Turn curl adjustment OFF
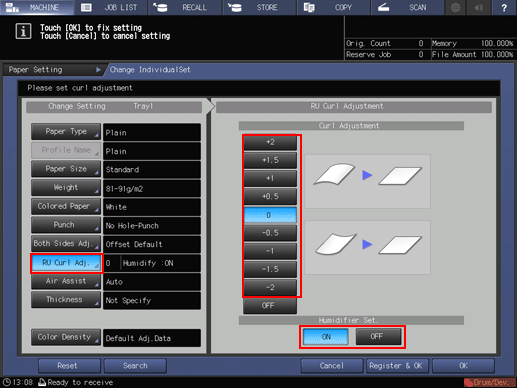517x388 pixels. pyautogui.click(x=270, y=306)
